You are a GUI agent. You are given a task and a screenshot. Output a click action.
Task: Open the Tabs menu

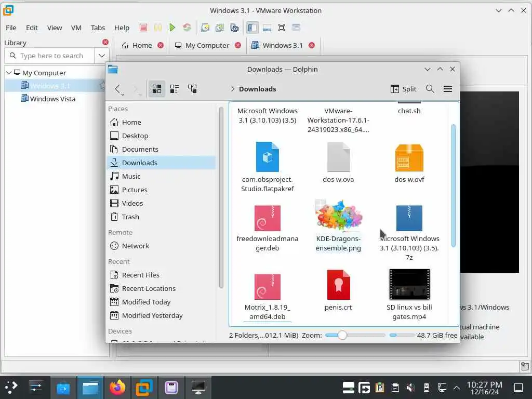pyautogui.click(x=98, y=28)
